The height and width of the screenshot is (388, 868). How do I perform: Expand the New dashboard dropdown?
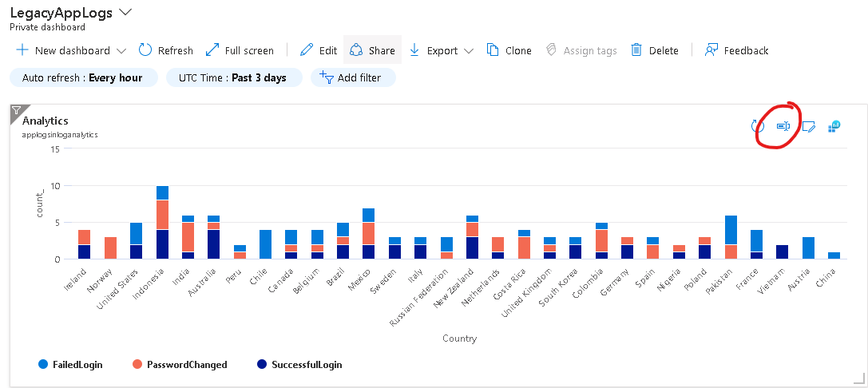(121, 50)
